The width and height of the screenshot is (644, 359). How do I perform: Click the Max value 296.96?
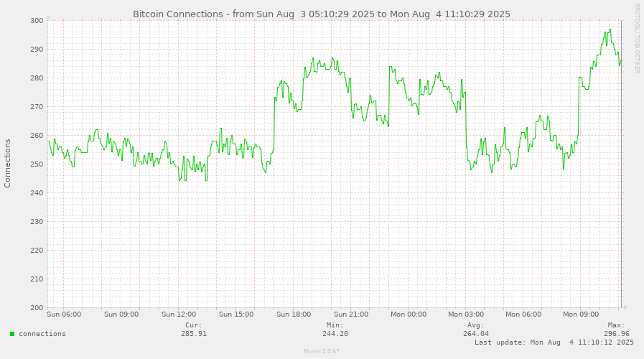pos(617,334)
